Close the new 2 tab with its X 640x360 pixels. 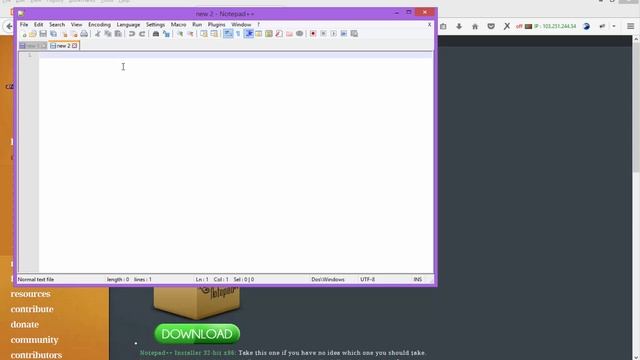coord(74,46)
